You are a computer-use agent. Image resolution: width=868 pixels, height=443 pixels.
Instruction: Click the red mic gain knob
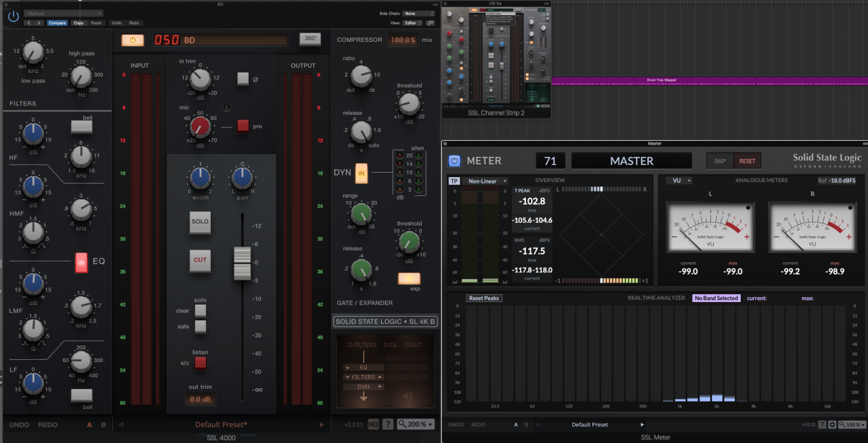click(200, 126)
